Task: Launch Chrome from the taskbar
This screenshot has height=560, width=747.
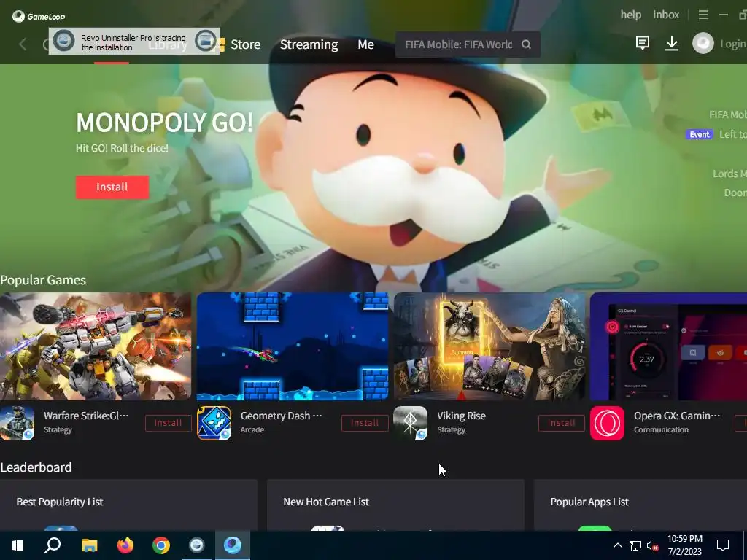Action: coord(161,545)
